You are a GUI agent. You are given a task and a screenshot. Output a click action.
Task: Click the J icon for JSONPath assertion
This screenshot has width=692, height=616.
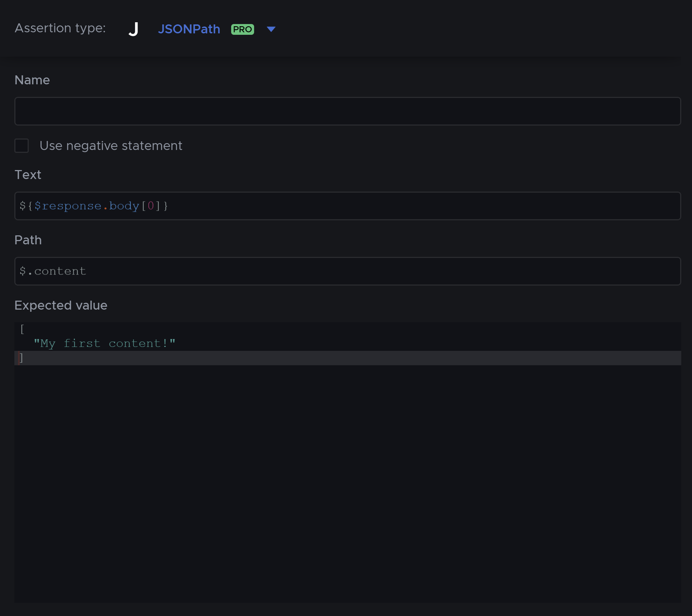[134, 29]
